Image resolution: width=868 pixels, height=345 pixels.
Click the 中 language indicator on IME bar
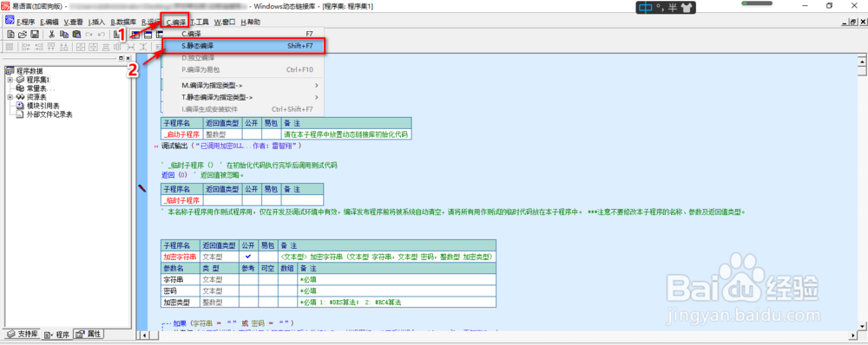tap(646, 8)
